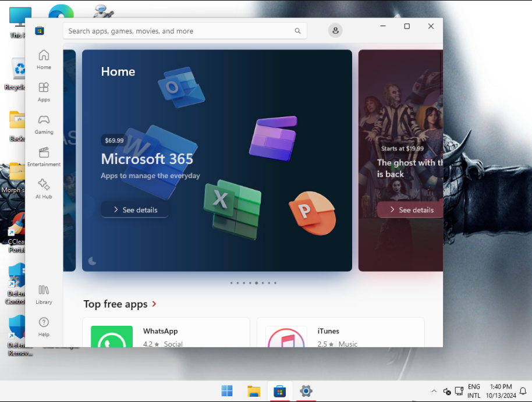
Task: Open the Library in sidebar
Action: 44,294
